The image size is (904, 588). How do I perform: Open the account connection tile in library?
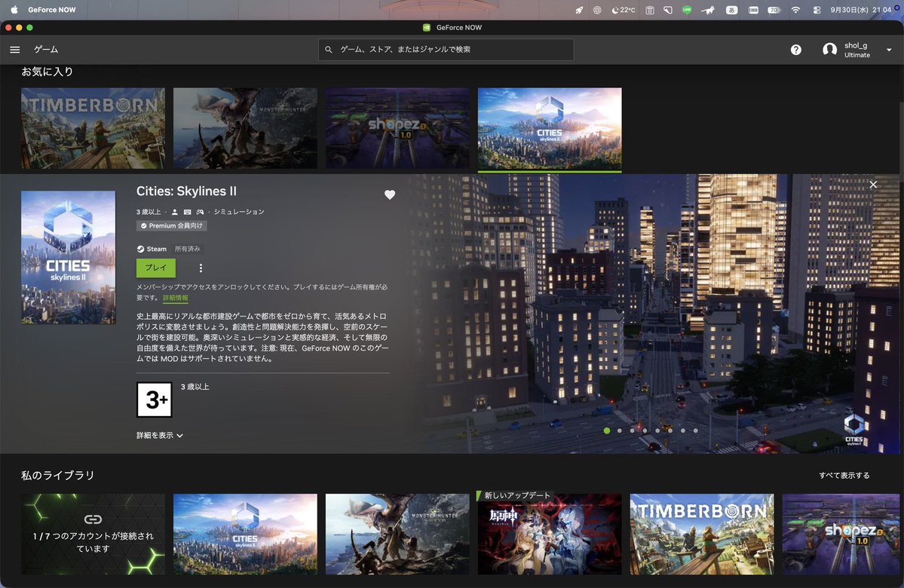coord(93,534)
